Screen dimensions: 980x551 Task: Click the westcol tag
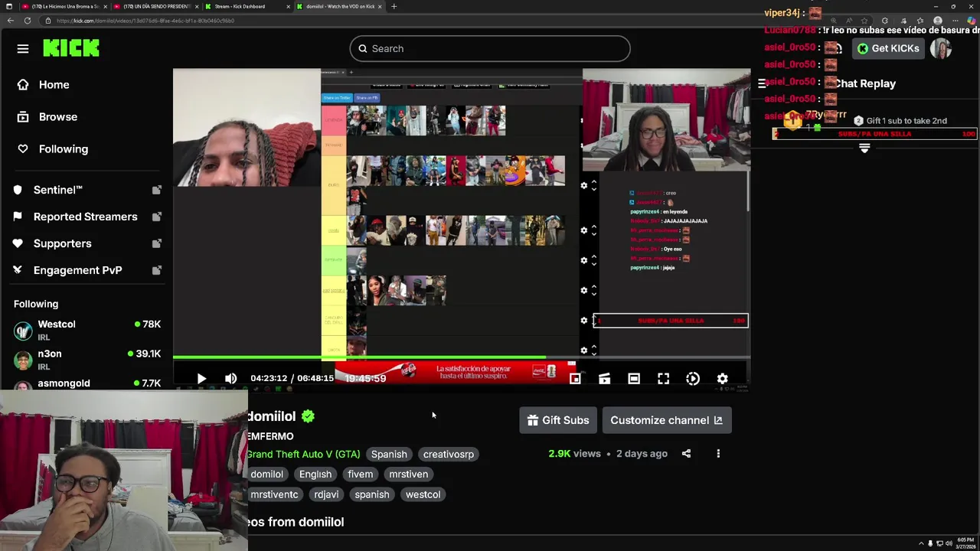coord(423,494)
